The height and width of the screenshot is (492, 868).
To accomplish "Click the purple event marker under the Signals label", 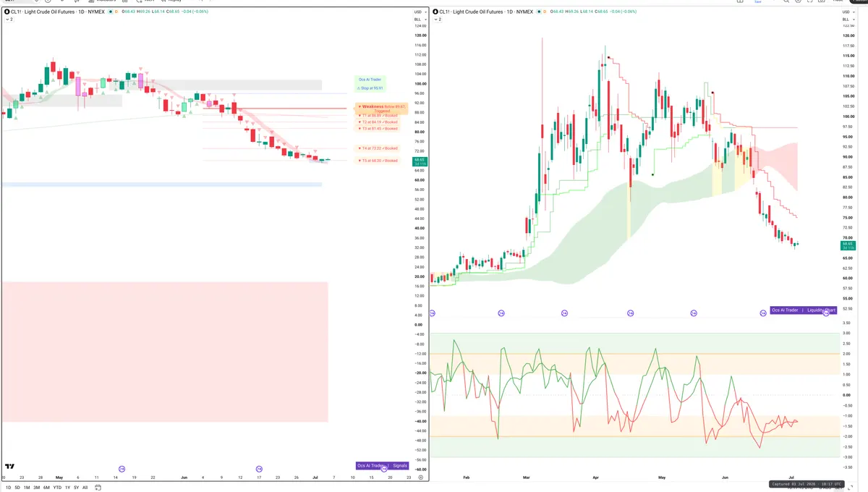I will pyautogui.click(x=385, y=469).
